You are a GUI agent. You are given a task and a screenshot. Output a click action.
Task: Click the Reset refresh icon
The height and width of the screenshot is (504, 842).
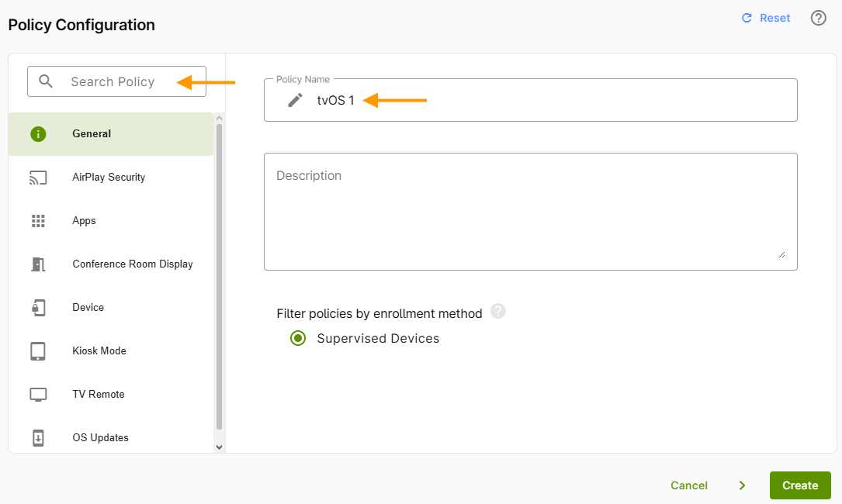tap(747, 19)
